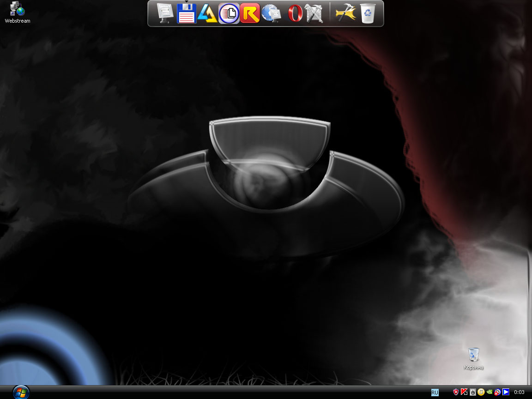Open the colorful triangle app in dock
Screen dimensions: 532x399
(x=207, y=13)
